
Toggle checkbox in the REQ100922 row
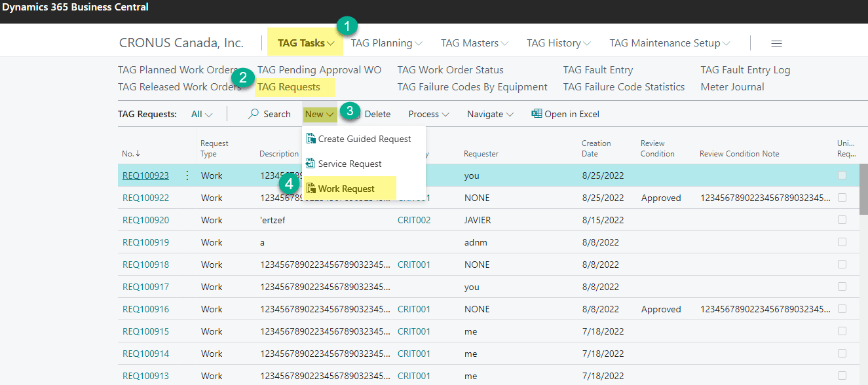click(x=842, y=198)
